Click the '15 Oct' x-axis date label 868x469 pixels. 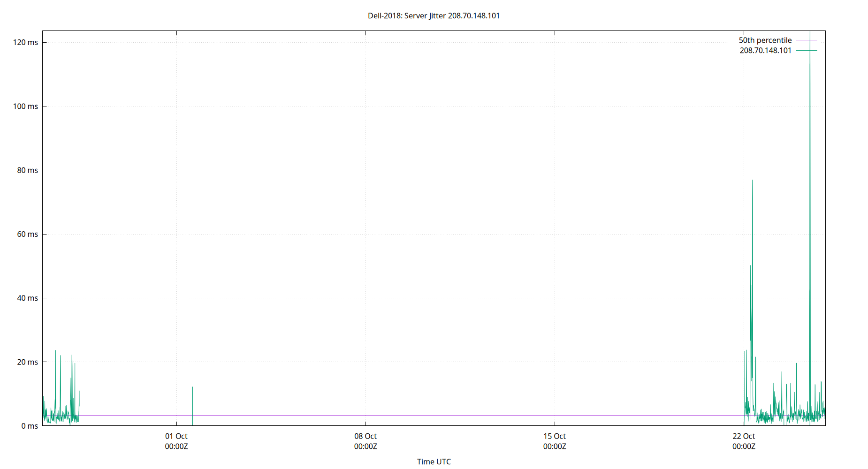555,436
